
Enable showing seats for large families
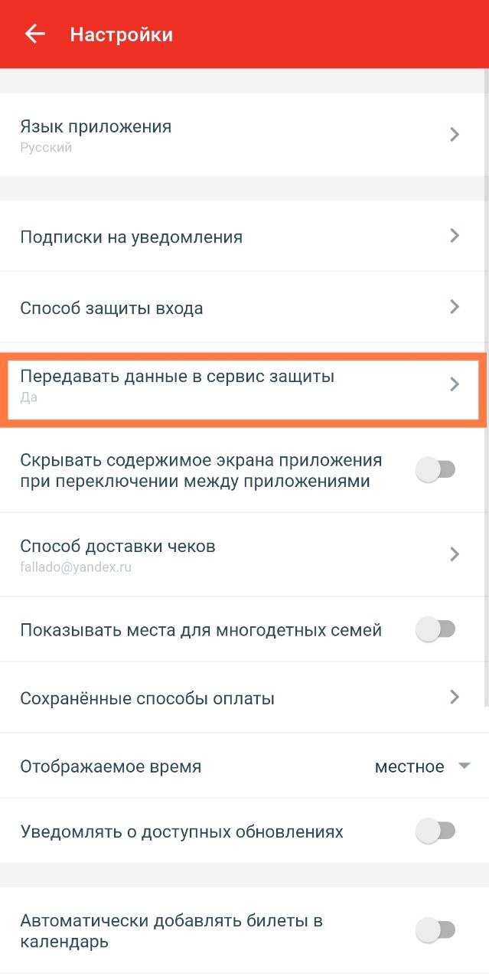(435, 629)
